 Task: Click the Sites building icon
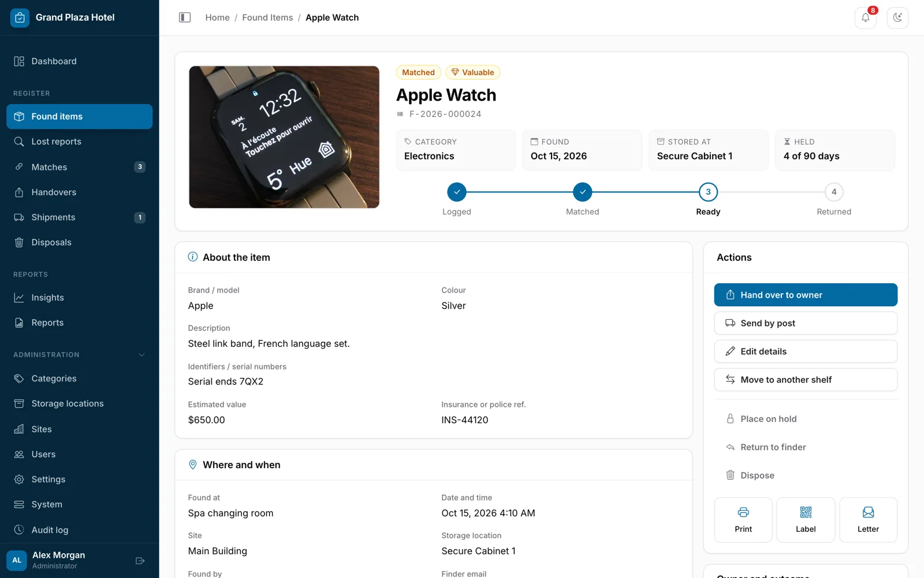[19, 429]
